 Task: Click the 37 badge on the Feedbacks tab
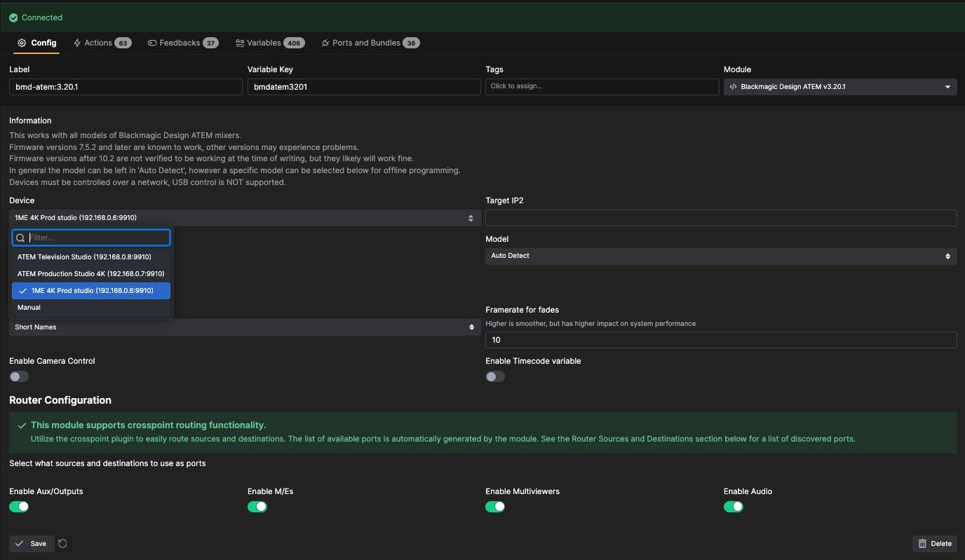coord(210,43)
